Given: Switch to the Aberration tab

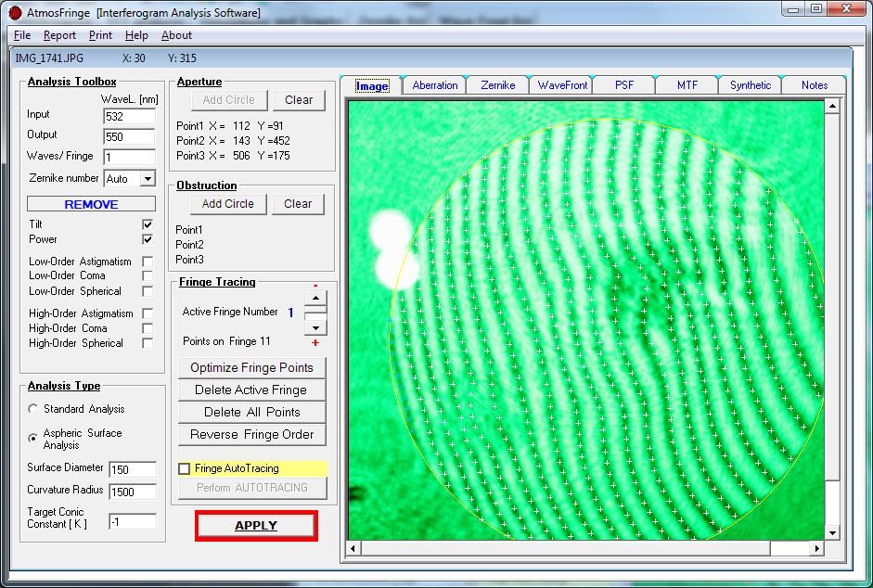Looking at the screenshot, I should coord(435,85).
